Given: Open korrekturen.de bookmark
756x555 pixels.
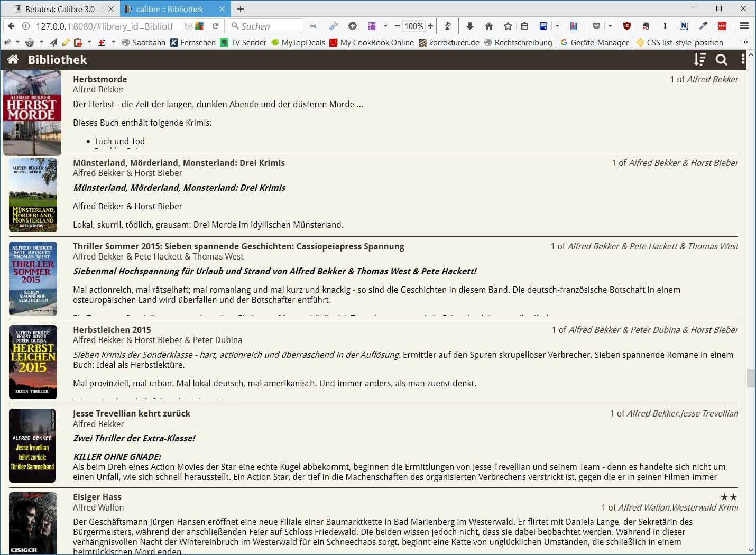Looking at the screenshot, I should coord(449,42).
